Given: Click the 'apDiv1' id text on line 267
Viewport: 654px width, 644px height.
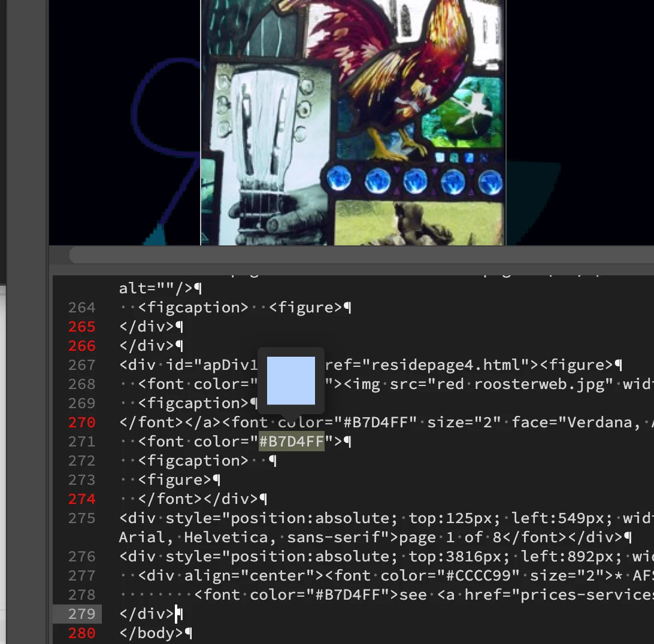Looking at the screenshot, I should point(230,365).
